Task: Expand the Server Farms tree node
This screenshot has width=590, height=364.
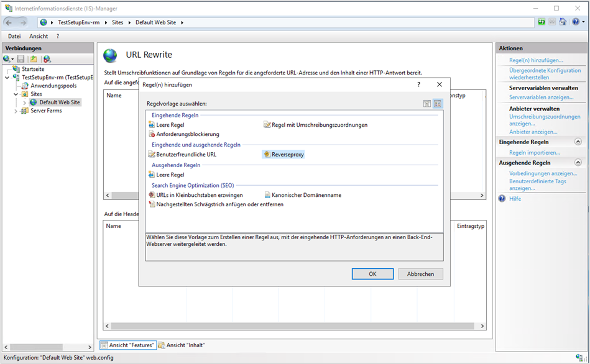Action: (x=16, y=111)
